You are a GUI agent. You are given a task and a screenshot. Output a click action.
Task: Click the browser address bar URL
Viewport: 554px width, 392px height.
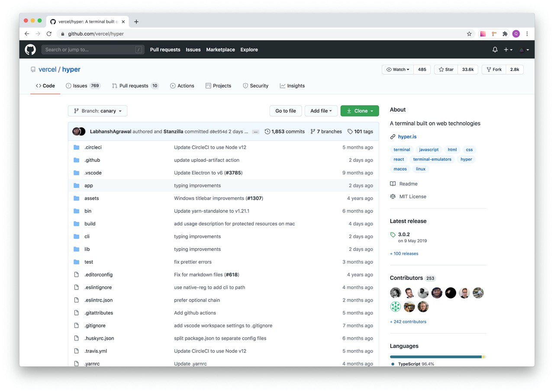click(x=96, y=34)
